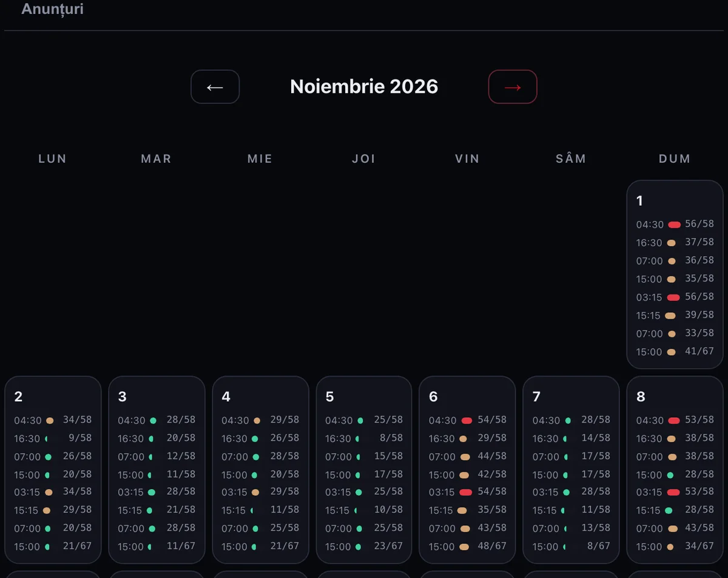This screenshot has width=728, height=578.
Task: Click the red occupancy pill at 03:15 on day 1
Action: (x=673, y=297)
